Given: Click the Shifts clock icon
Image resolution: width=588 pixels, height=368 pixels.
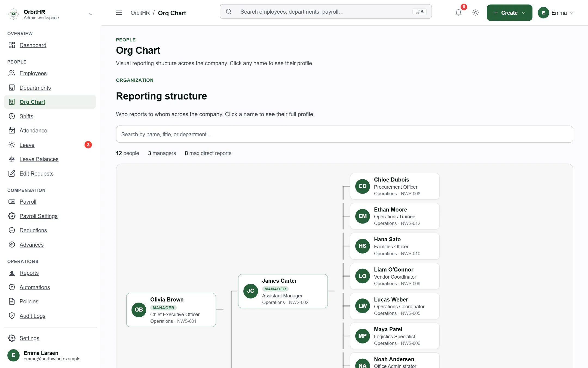Looking at the screenshot, I should [12, 116].
